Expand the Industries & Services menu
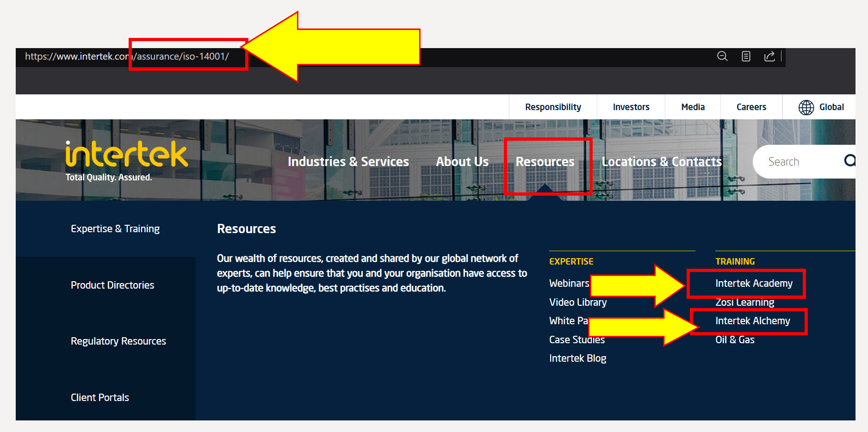Screen dimensions: 868x432 pos(348,162)
